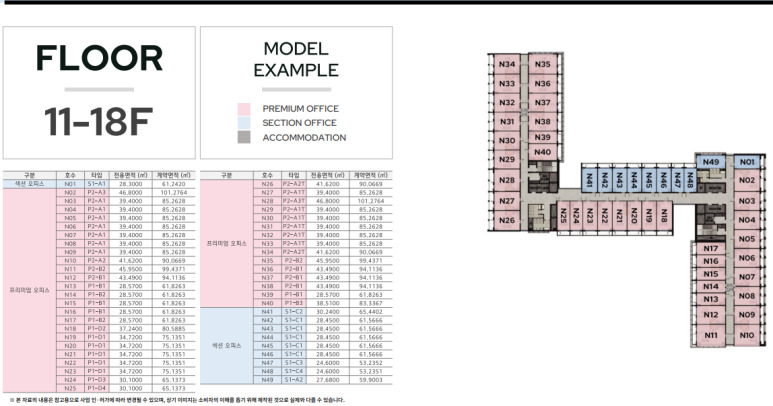Viewport: 773px width, 406px height.
Task: Click the '전용면적' header in left table
Action: point(131,175)
